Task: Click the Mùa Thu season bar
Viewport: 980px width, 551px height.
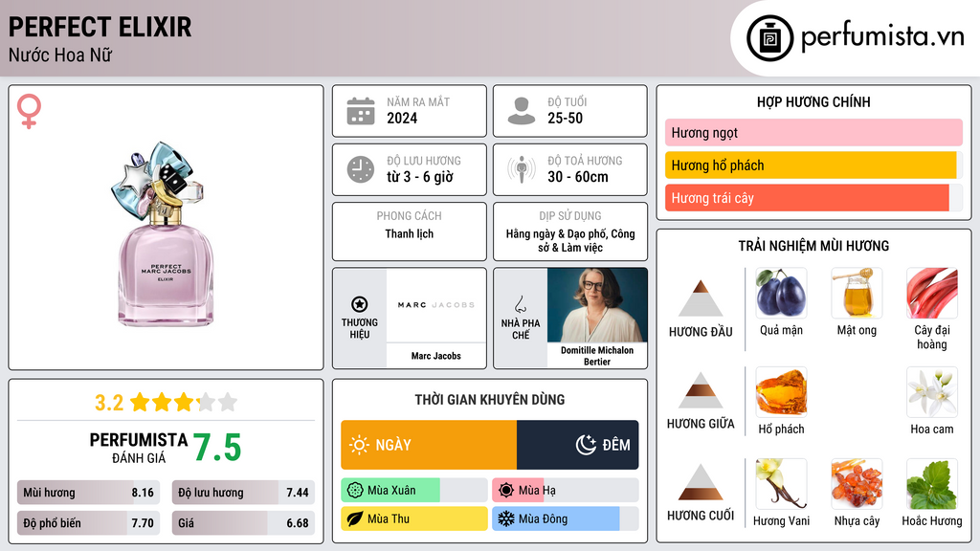Action: tap(414, 518)
